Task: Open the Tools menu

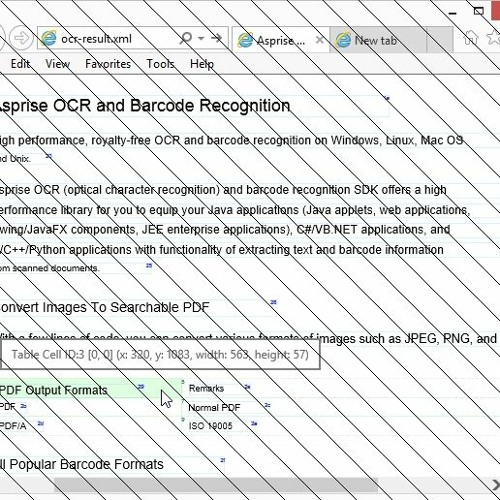Action: click(160, 64)
